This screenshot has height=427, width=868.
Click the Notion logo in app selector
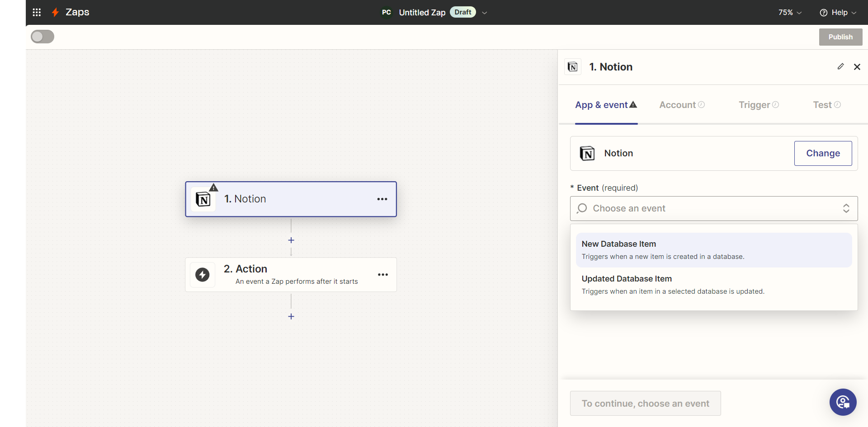[x=587, y=154]
